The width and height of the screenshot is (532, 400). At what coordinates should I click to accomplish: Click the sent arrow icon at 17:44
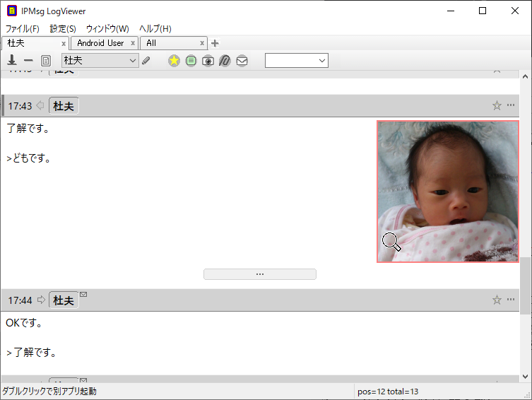[41, 300]
